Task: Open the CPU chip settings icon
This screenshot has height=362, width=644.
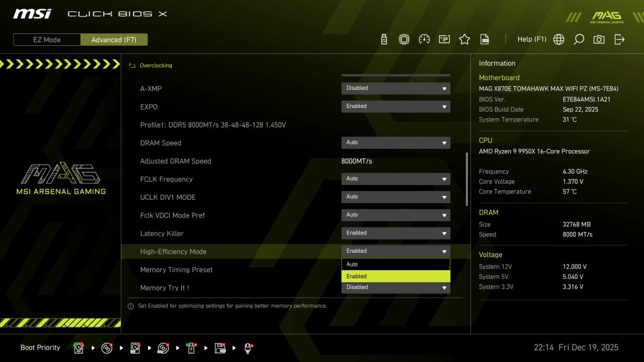Action: pos(404,40)
